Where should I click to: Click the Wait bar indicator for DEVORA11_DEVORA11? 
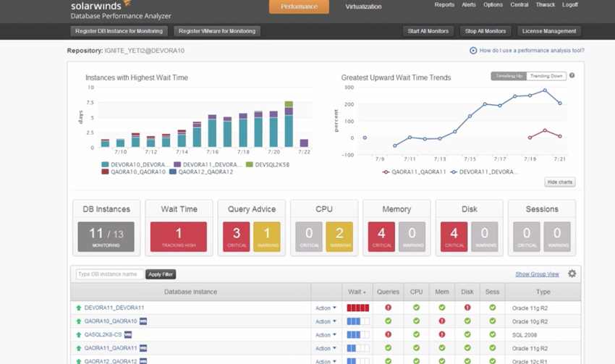[357, 308]
